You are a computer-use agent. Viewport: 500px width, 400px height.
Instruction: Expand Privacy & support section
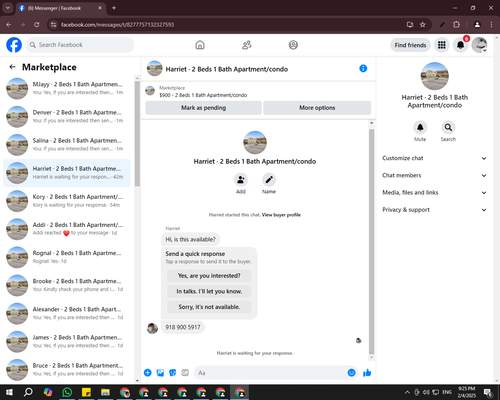point(434,210)
